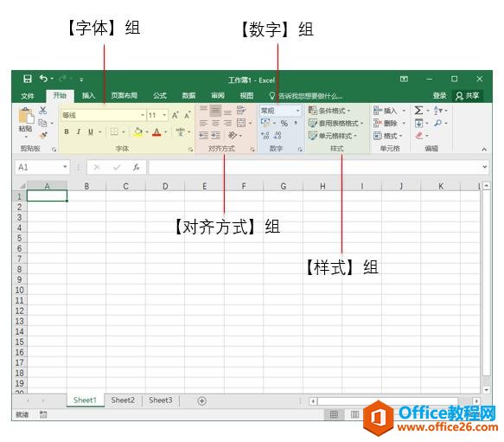
Task: Apply the yellow fill color swatch
Action: (138, 131)
